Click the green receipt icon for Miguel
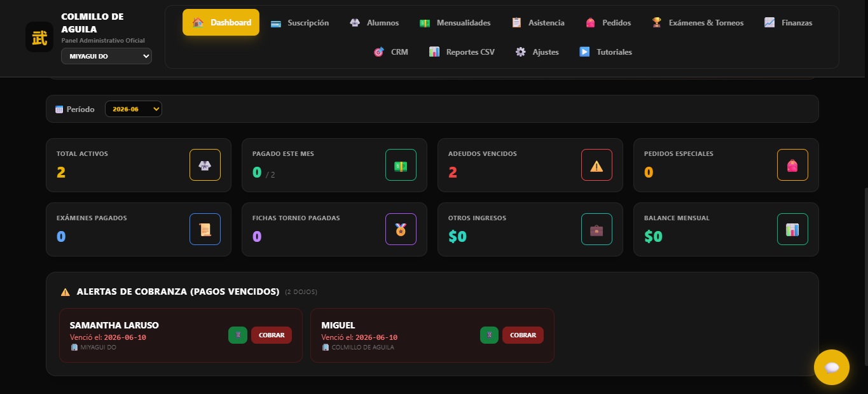 point(489,335)
